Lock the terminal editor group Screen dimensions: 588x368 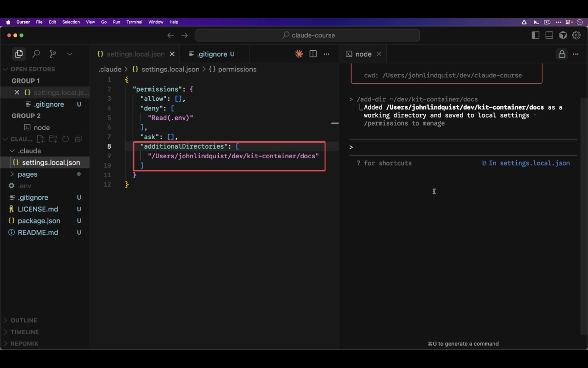(562, 54)
